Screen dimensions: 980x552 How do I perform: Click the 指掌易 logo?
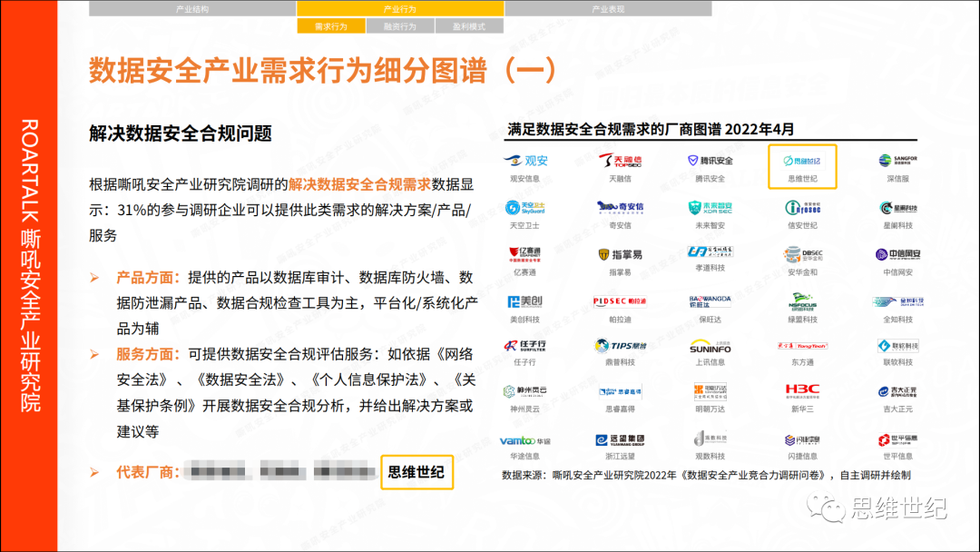click(620, 254)
